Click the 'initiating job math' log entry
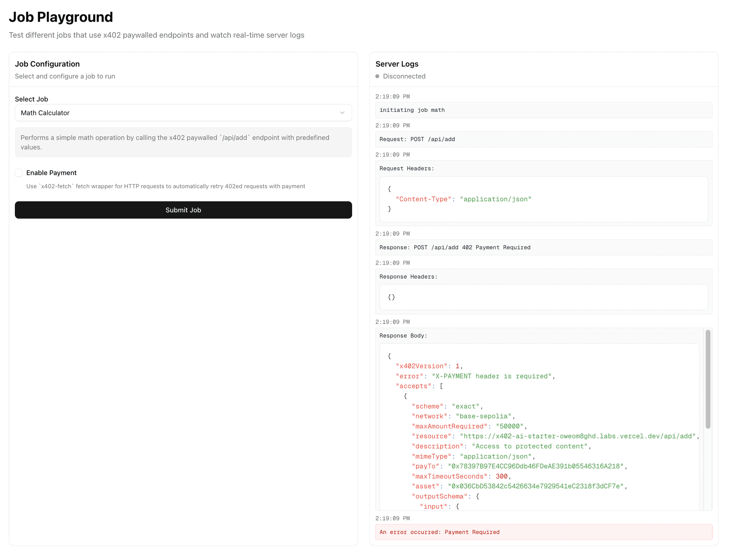 [x=412, y=110]
